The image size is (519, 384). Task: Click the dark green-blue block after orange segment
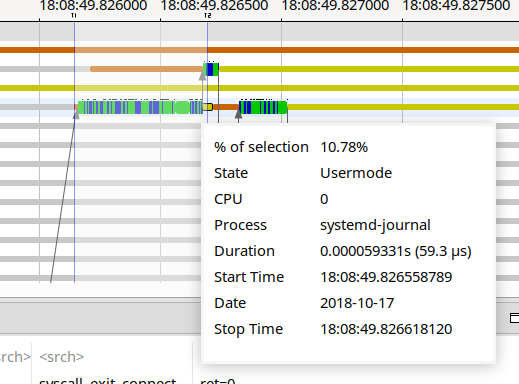(263, 107)
